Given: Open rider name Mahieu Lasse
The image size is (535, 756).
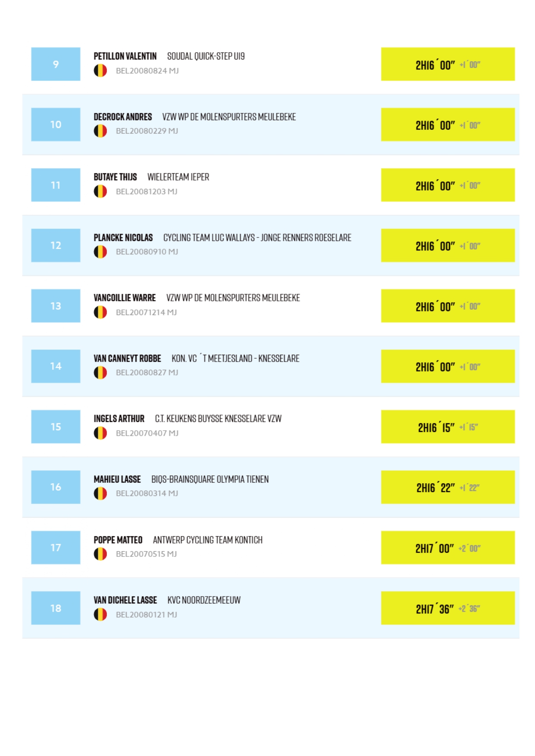Looking at the screenshot, I should [117, 479].
